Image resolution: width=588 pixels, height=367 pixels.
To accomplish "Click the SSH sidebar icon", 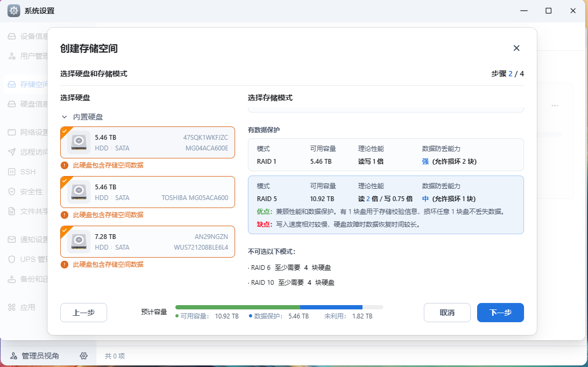I will click(12, 172).
